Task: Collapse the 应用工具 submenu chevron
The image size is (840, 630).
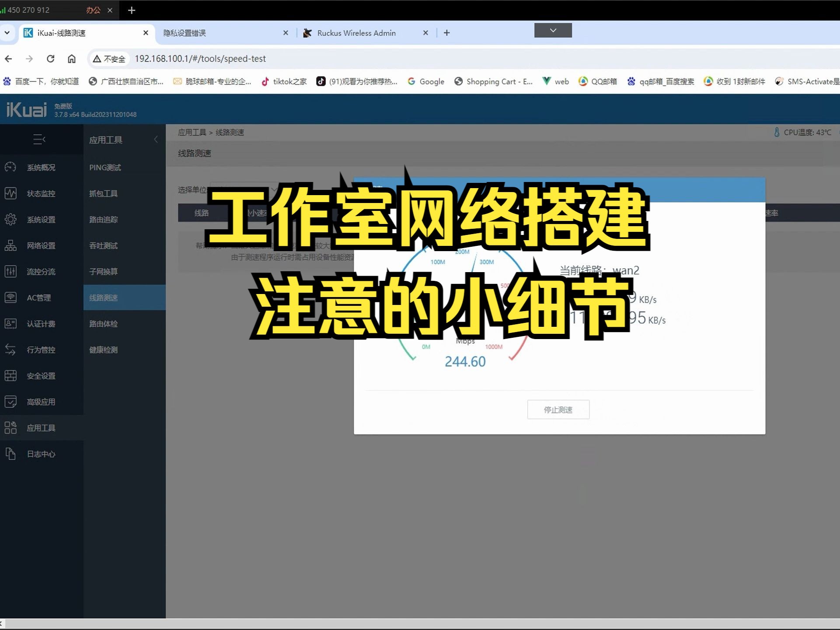Action: [156, 140]
